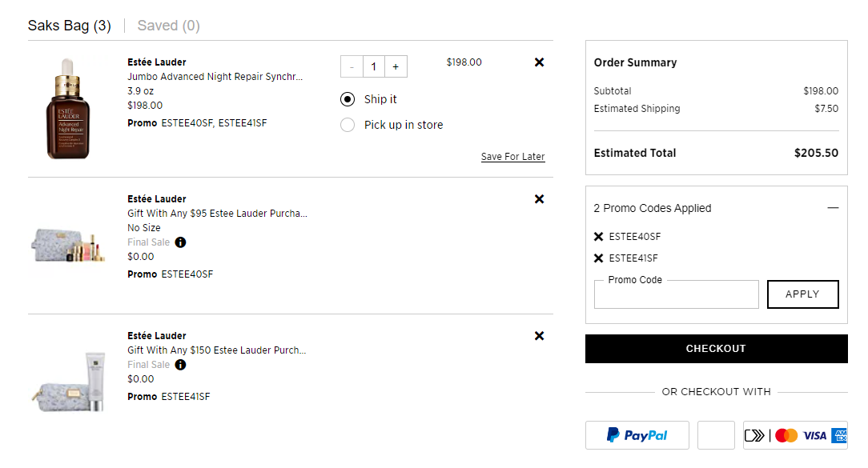Click the 3.9 oz size text
This screenshot has width=868, height=468.
(141, 90)
